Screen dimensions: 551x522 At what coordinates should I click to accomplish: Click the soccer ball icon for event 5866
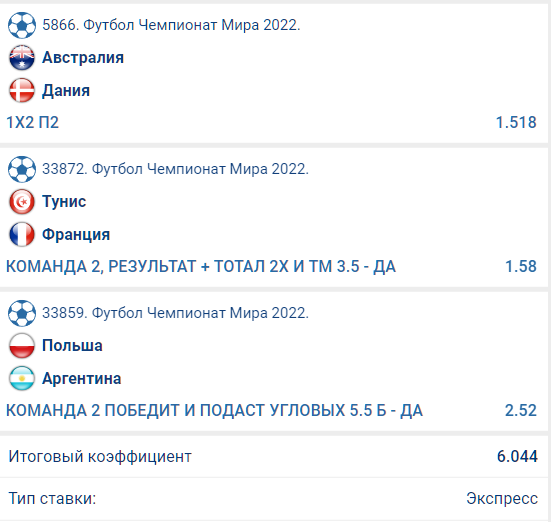tap(22, 25)
